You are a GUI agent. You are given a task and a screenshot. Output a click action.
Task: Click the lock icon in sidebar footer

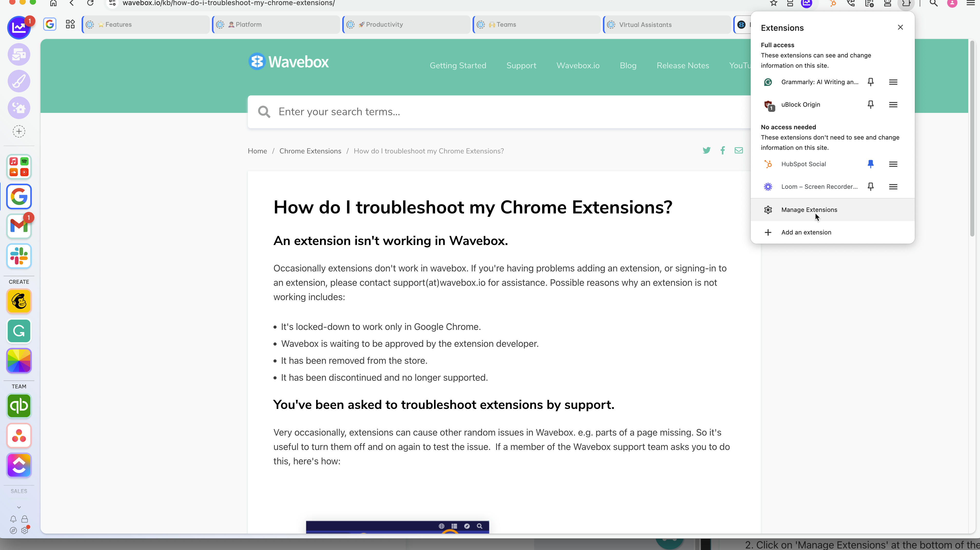coord(25,519)
